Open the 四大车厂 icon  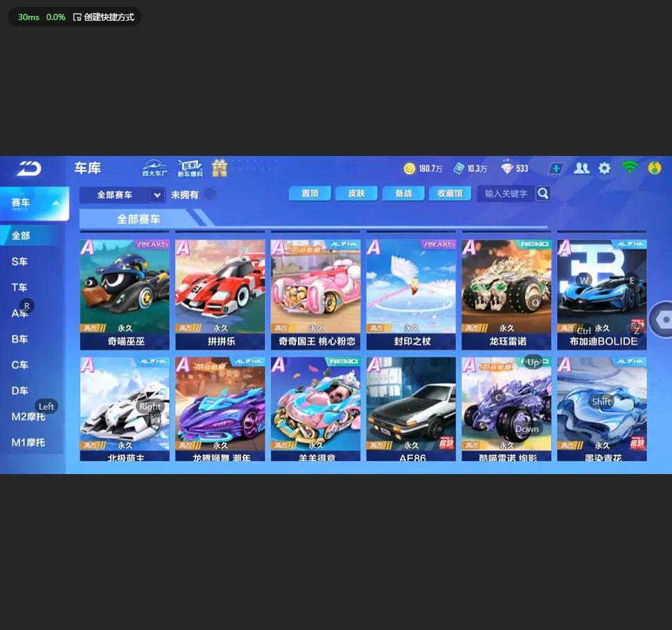click(x=154, y=168)
